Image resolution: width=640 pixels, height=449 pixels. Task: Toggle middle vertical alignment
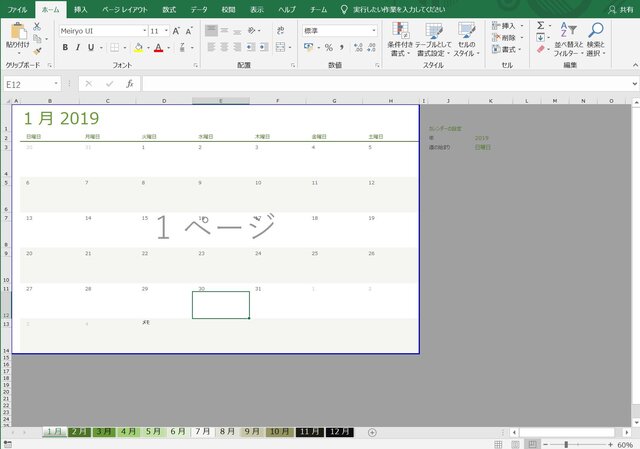[x=224, y=31]
